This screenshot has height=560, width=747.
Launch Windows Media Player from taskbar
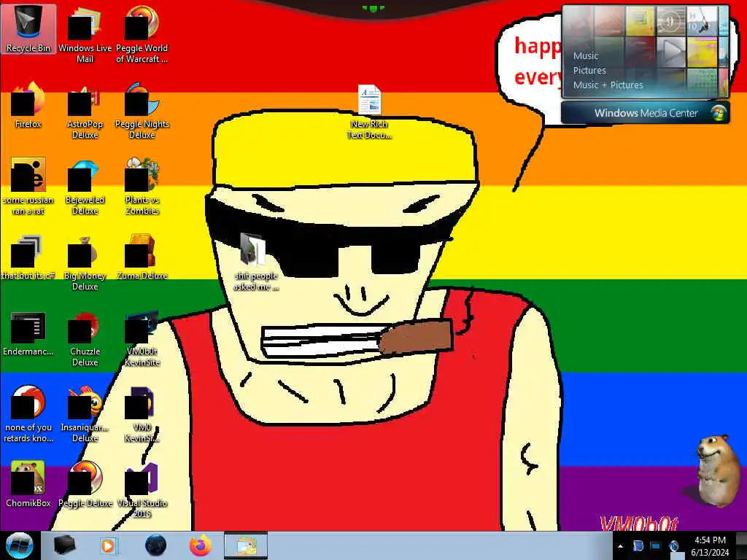coord(109,545)
